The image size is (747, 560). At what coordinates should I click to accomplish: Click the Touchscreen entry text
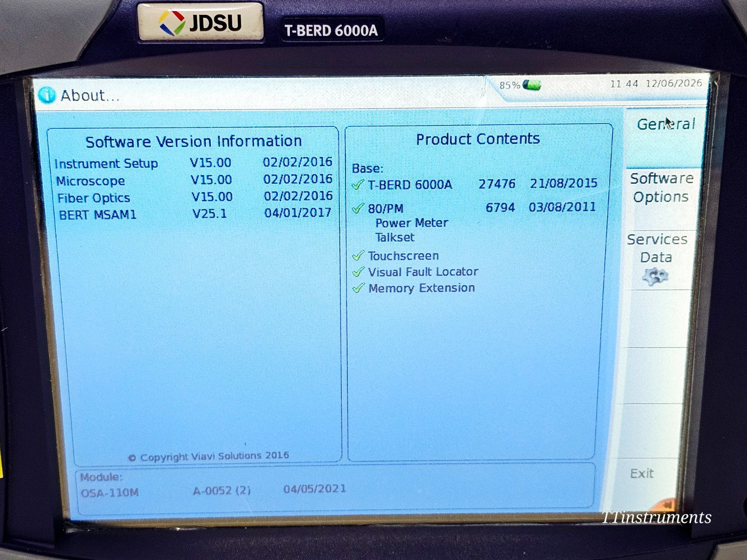(x=403, y=256)
